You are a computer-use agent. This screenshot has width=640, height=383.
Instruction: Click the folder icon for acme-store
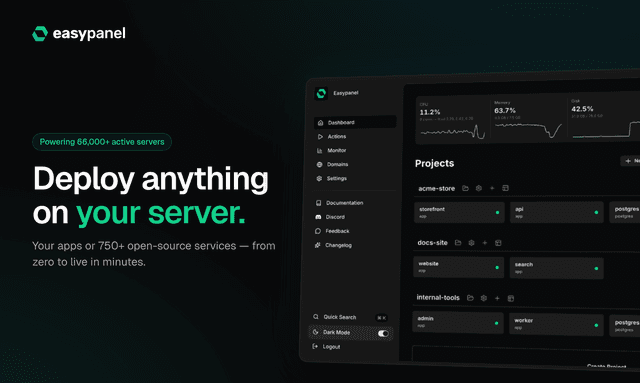point(465,188)
